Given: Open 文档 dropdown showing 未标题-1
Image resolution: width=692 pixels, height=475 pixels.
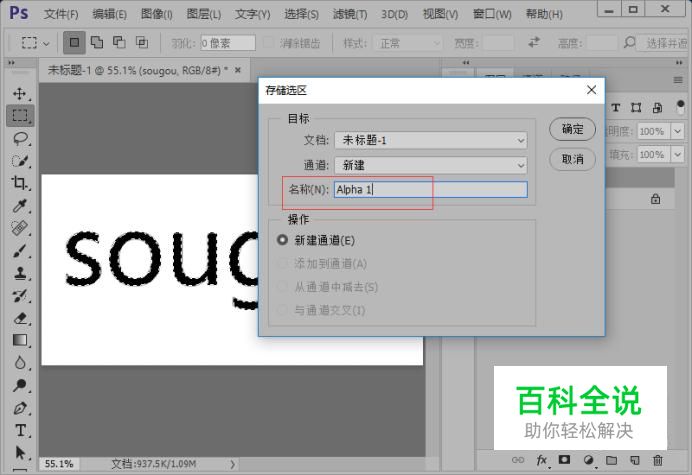Looking at the screenshot, I should pos(431,140).
